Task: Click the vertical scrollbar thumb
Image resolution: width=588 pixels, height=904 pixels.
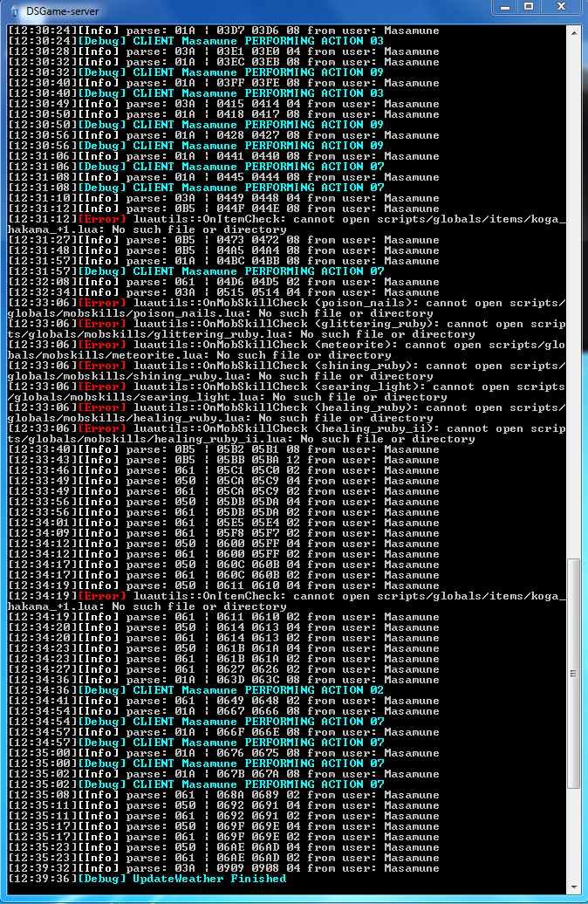Action: 573,674
